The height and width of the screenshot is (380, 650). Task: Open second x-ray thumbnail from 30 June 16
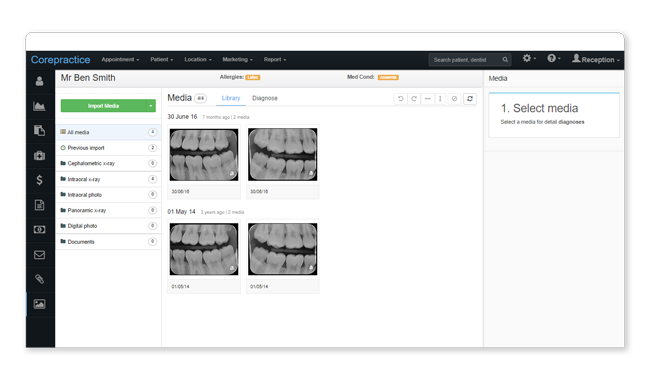283,155
